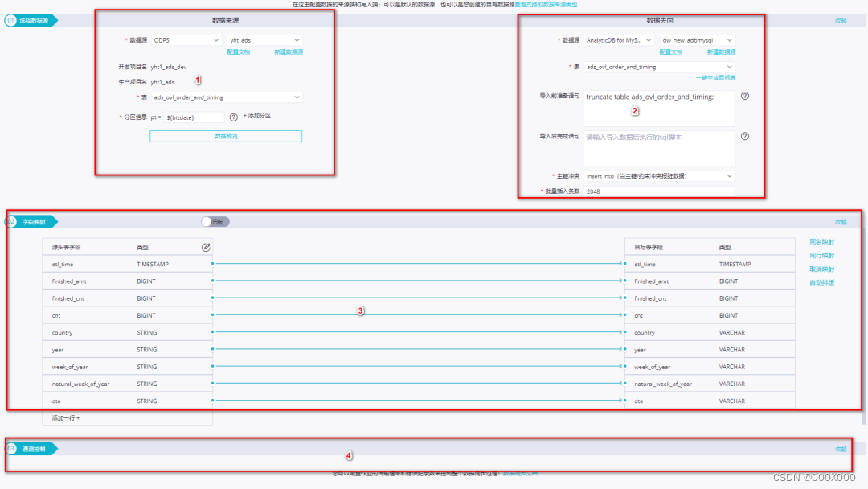Click the help icon beside the partition field

234,117
